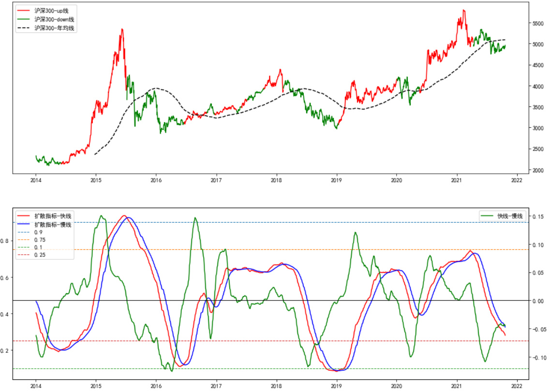Click the 5500 label on the right axis
Screen dimensions: 550x392
[540, 23]
